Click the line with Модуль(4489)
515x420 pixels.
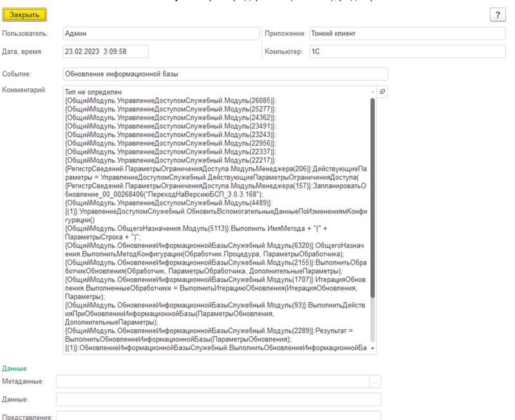tap(169, 203)
